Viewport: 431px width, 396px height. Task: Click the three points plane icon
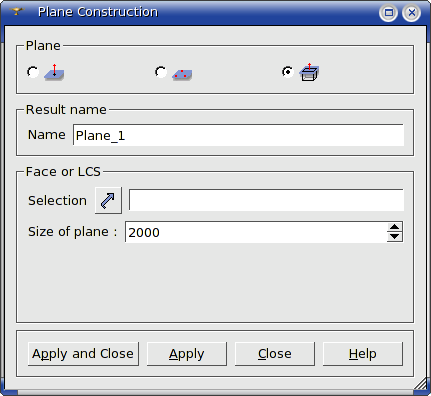[x=182, y=74]
